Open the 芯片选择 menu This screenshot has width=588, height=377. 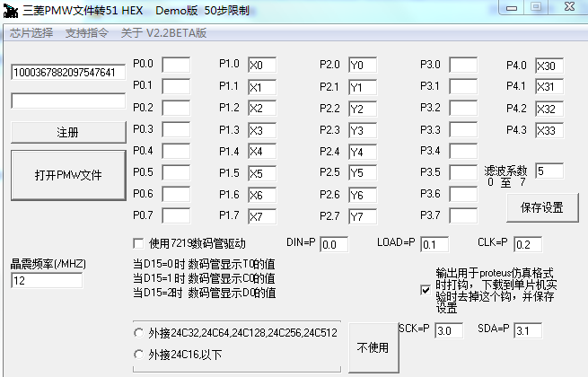(x=31, y=33)
